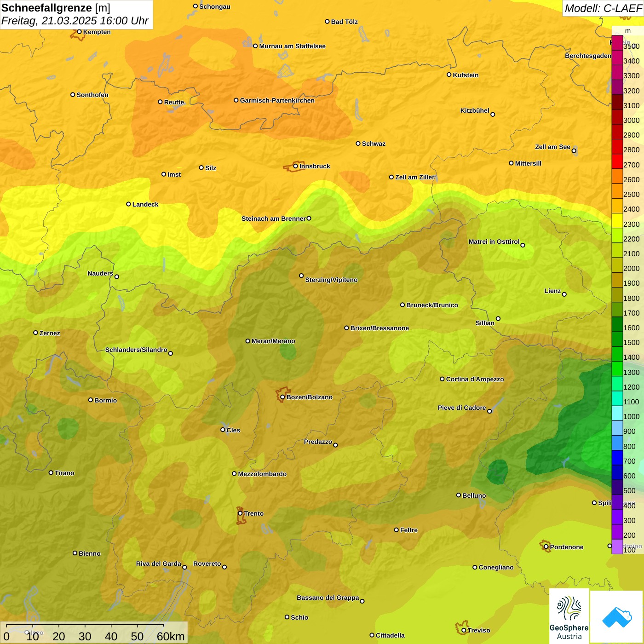The image size is (644, 644).
Task: Click the Pieve di Cadore label
Action: 462,408
